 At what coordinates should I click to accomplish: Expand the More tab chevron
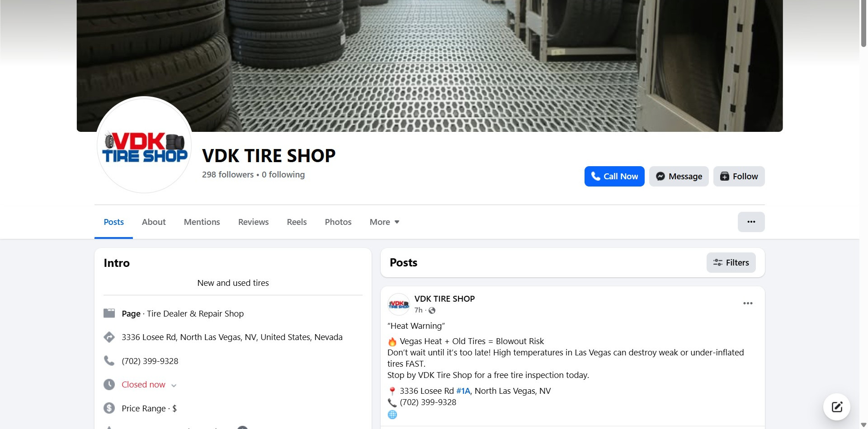coord(397,222)
